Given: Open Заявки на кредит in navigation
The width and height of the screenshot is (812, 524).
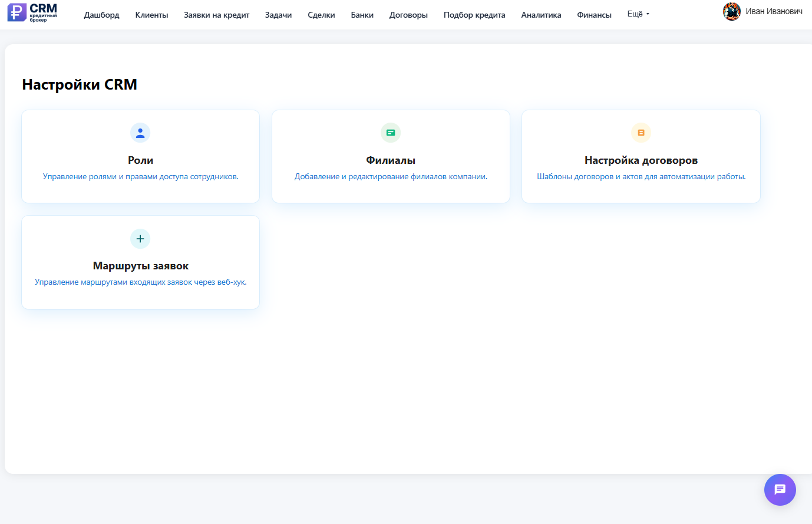Looking at the screenshot, I should pyautogui.click(x=216, y=15).
